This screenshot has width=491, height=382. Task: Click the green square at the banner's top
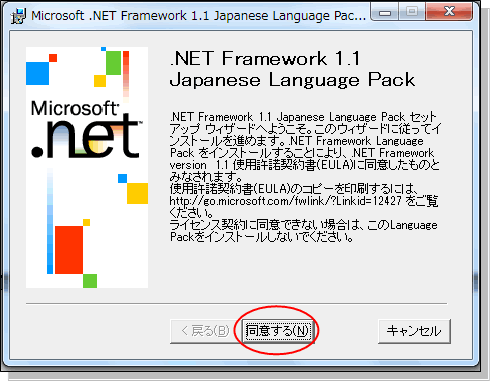click(x=113, y=63)
